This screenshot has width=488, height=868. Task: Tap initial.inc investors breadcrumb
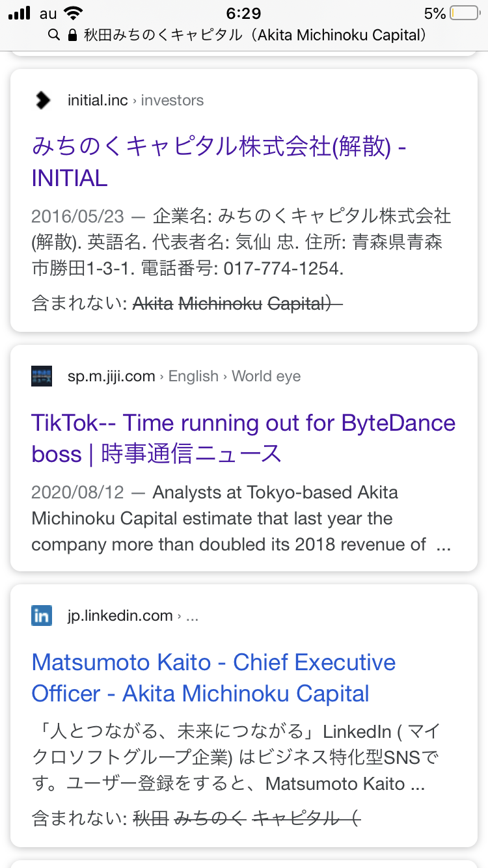tap(135, 100)
